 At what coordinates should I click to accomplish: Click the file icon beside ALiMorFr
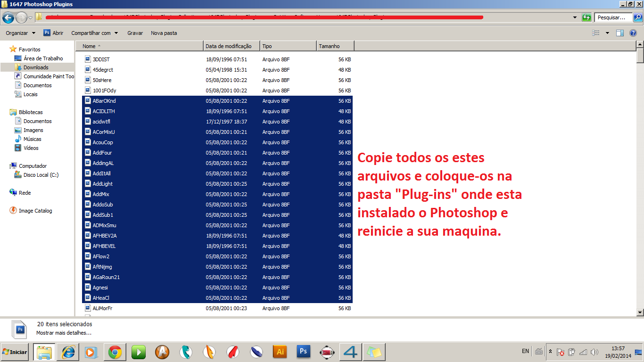pyautogui.click(x=88, y=308)
